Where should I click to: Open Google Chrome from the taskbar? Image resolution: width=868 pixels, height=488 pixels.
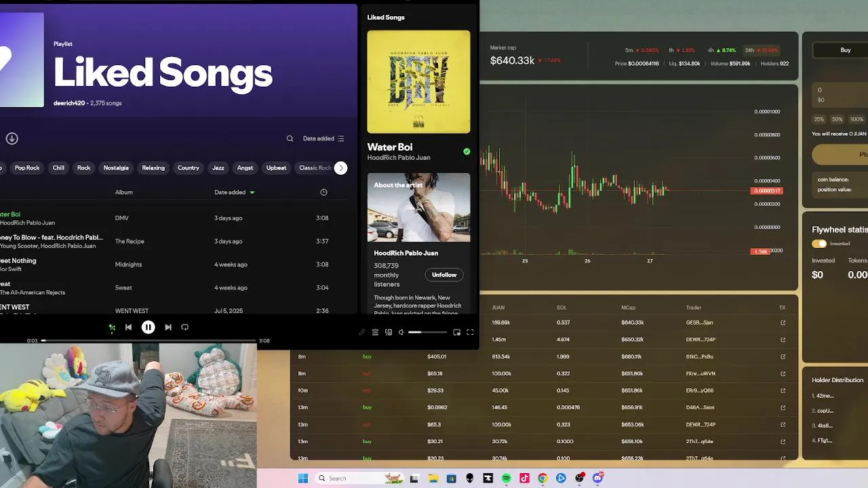(x=542, y=478)
